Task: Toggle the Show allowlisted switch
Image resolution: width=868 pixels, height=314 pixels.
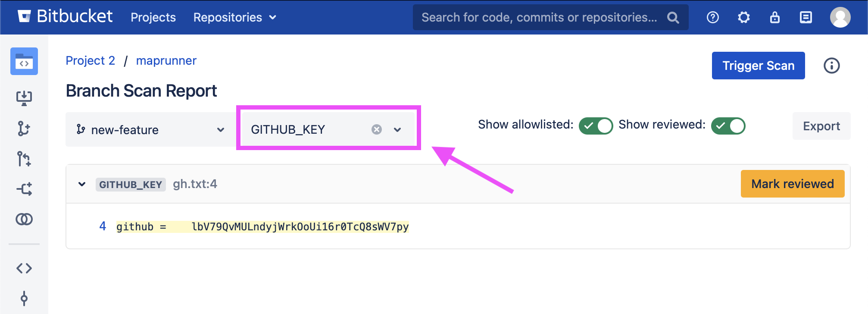Action: [x=596, y=126]
